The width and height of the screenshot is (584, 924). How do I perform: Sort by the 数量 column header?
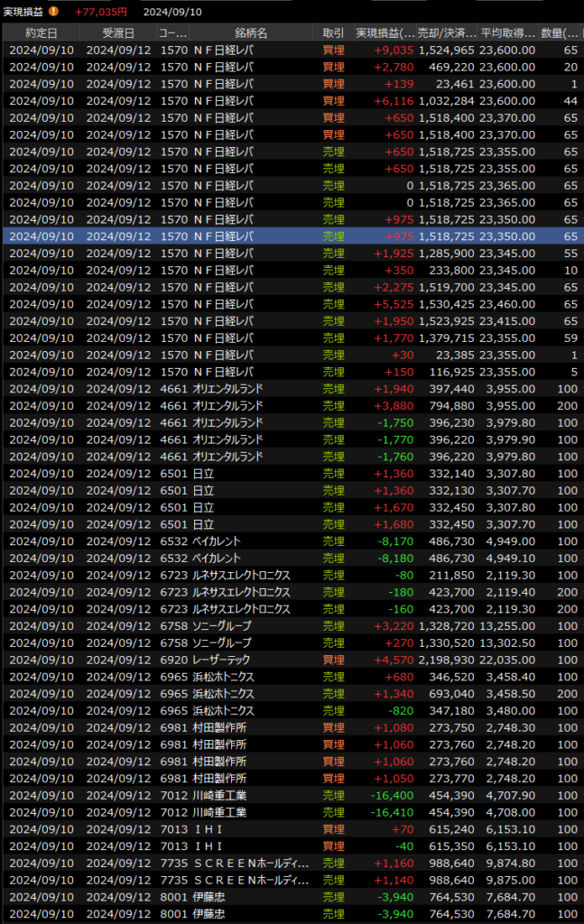560,32
